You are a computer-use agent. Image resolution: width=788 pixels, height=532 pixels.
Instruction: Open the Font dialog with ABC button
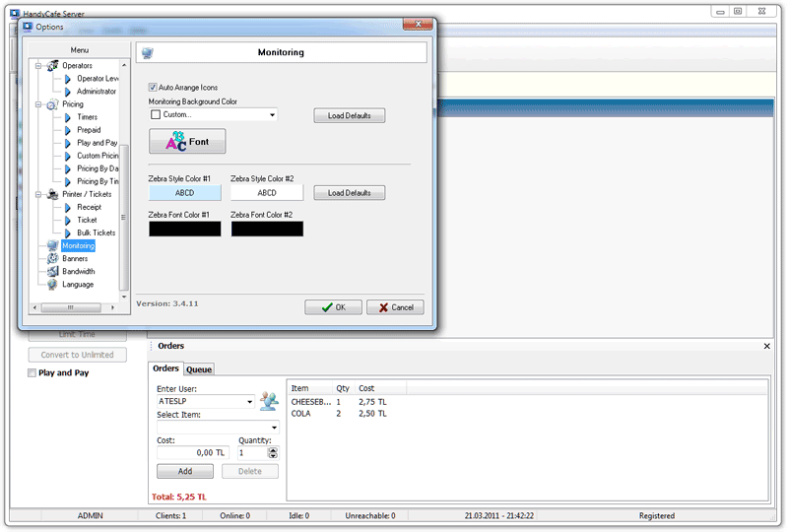187,142
